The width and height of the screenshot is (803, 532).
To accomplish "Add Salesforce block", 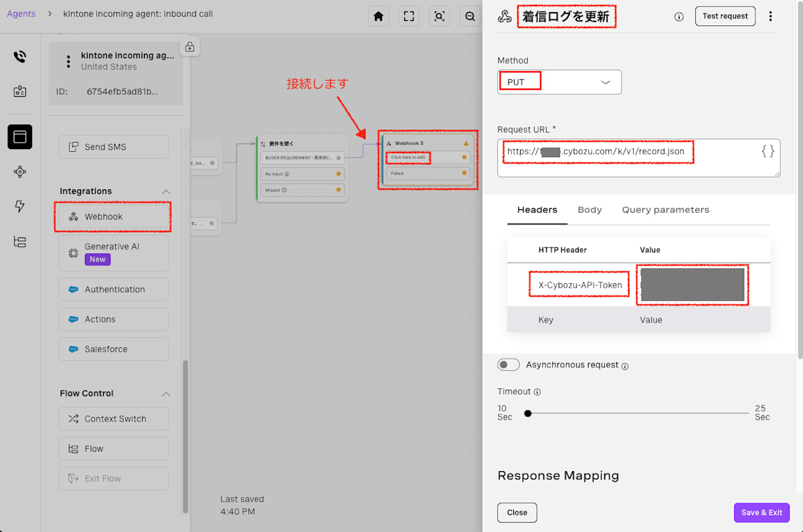I will (x=114, y=349).
